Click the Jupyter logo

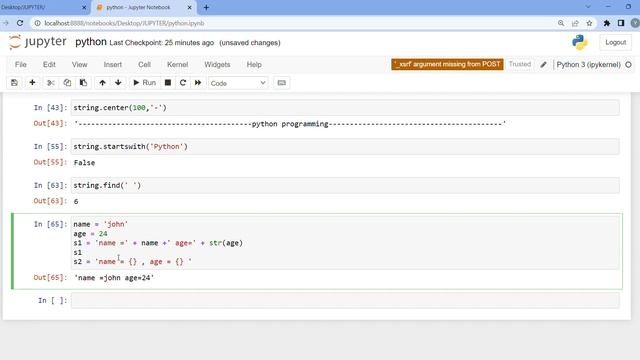[x=38, y=42]
